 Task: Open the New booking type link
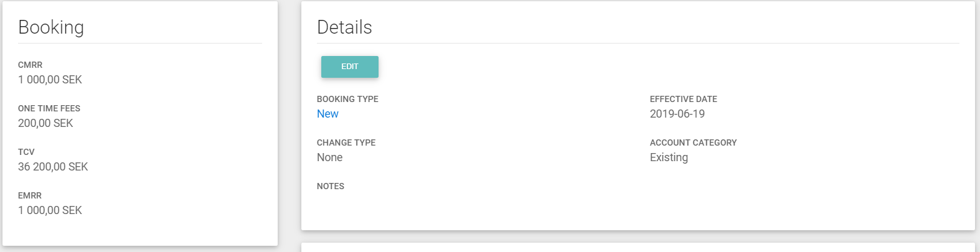(x=327, y=114)
